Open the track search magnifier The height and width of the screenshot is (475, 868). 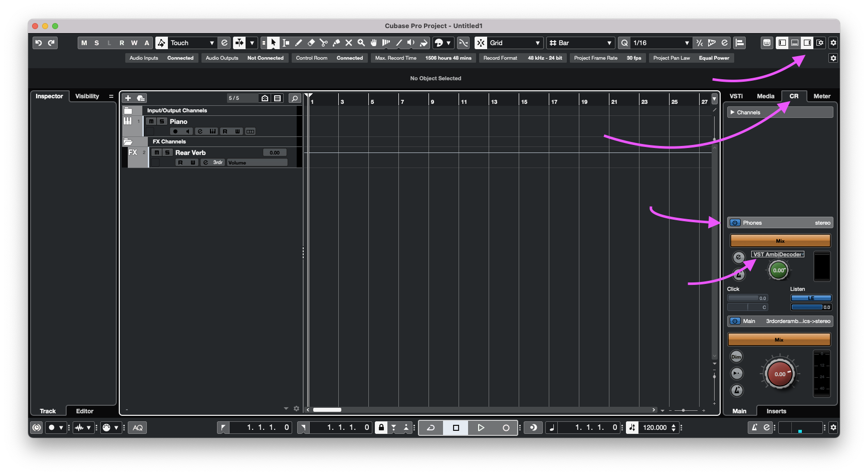tap(295, 98)
